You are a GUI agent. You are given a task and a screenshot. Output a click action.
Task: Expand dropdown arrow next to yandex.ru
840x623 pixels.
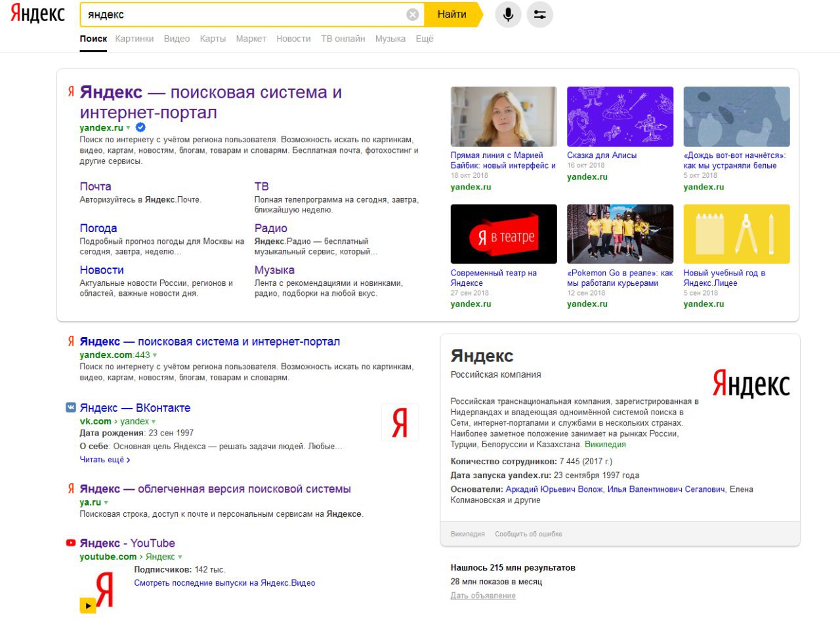(129, 128)
